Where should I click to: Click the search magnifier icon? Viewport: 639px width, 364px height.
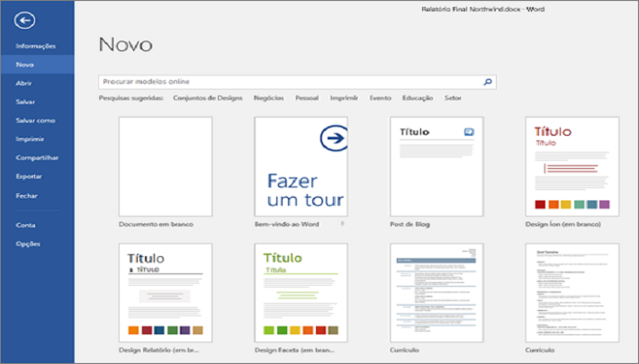click(x=488, y=82)
